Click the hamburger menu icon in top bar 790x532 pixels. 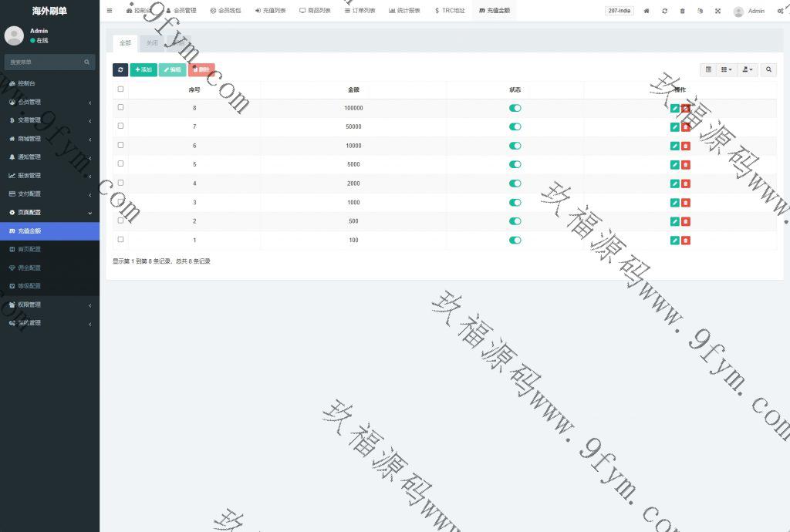point(110,11)
